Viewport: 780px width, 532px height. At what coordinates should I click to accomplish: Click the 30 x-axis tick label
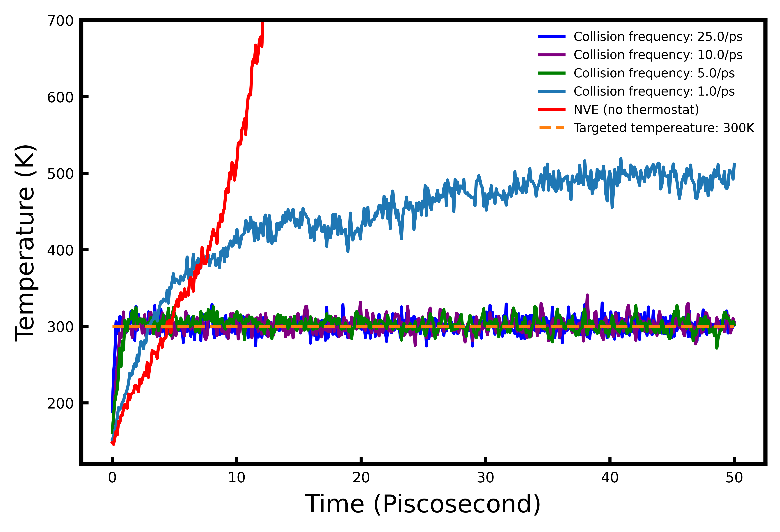(485, 478)
